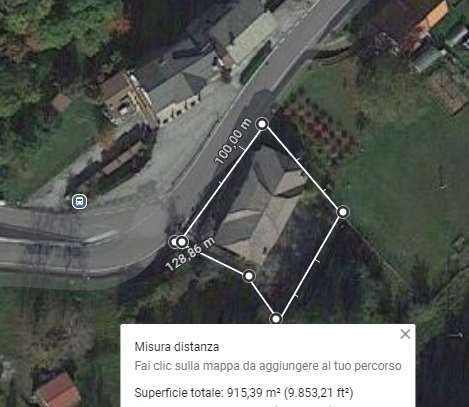469x407 pixels.
Task: Select the measurement point at the polygon's inner corner
Action: (249, 276)
